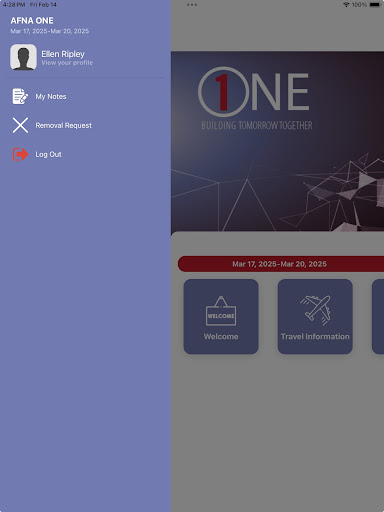The image size is (384, 512).
Task: Click the AFNA ONE event title
Action: click(32, 21)
